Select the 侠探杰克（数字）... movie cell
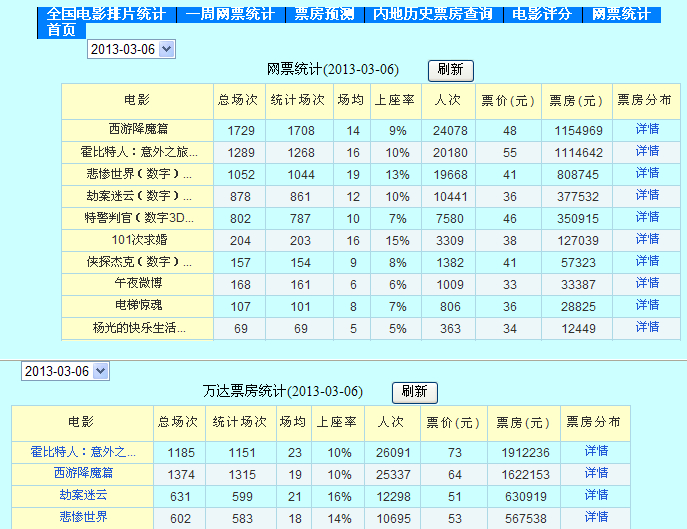 point(139,262)
